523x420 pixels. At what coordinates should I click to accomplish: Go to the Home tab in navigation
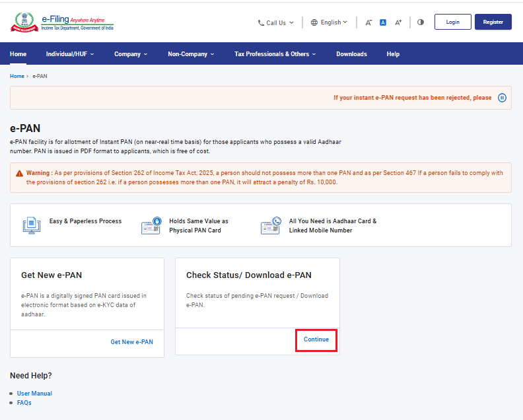click(x=18, y=54)
